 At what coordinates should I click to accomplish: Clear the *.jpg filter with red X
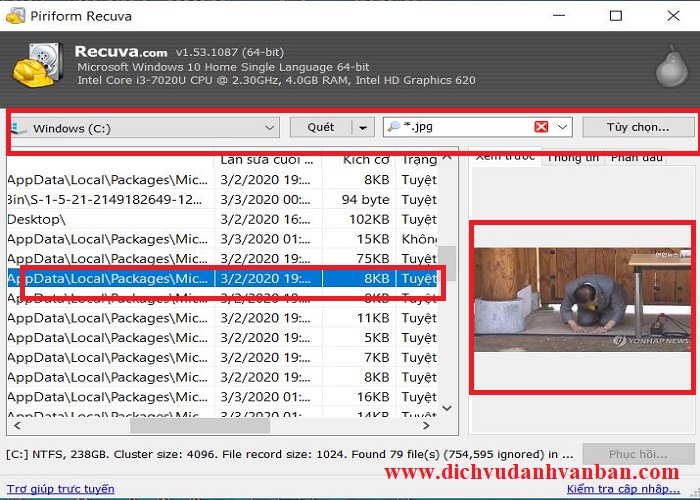541,127
